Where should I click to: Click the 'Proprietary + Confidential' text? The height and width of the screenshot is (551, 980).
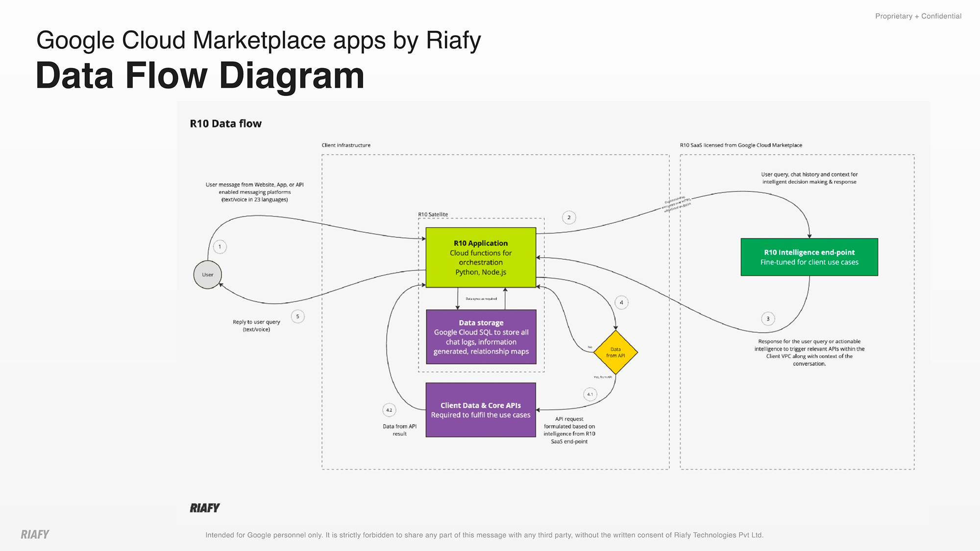point(918,16)
